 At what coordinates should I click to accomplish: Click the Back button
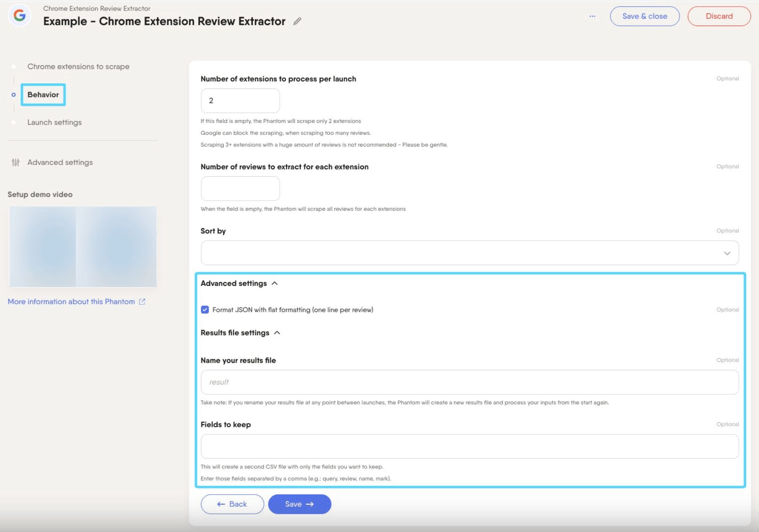(232, 504)
